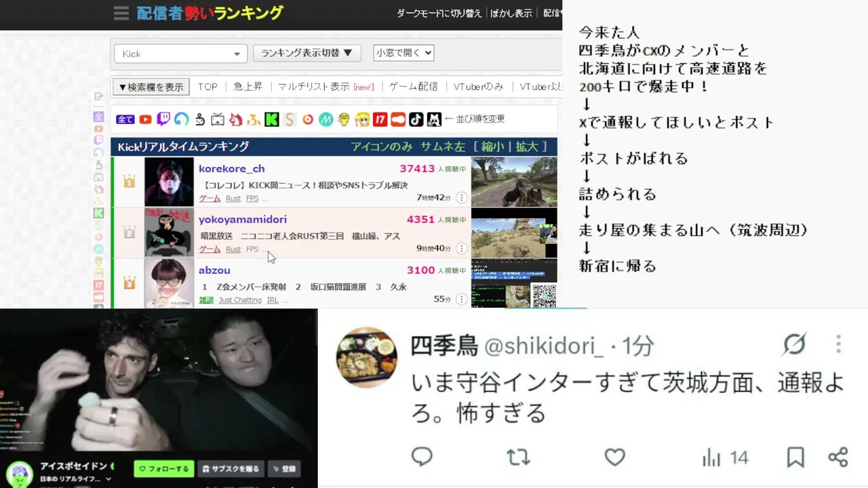
Task: Toggle the ぼかし表示 blur display
Action: [511, 13]
